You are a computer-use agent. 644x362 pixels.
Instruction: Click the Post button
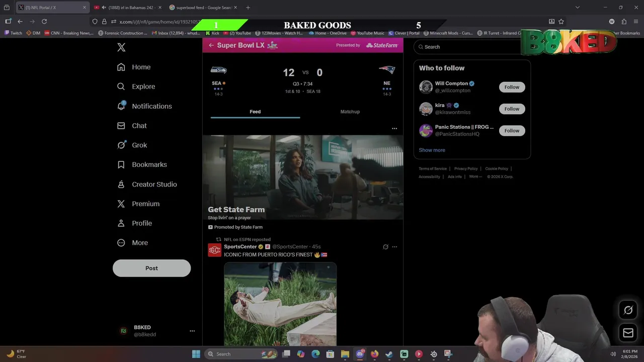click(151, 268)
